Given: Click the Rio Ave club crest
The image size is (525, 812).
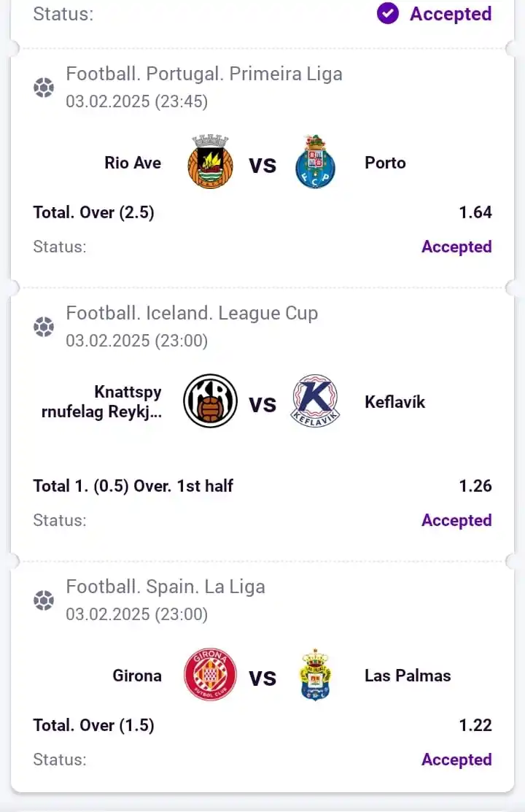Looking at the screenshot, I should (x=210, y=161).
